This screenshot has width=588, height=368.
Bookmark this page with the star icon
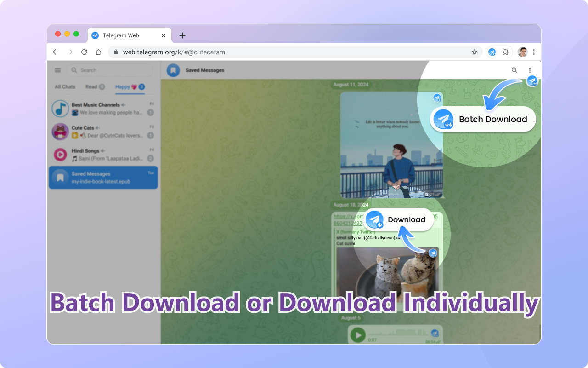tap(475, 52)
